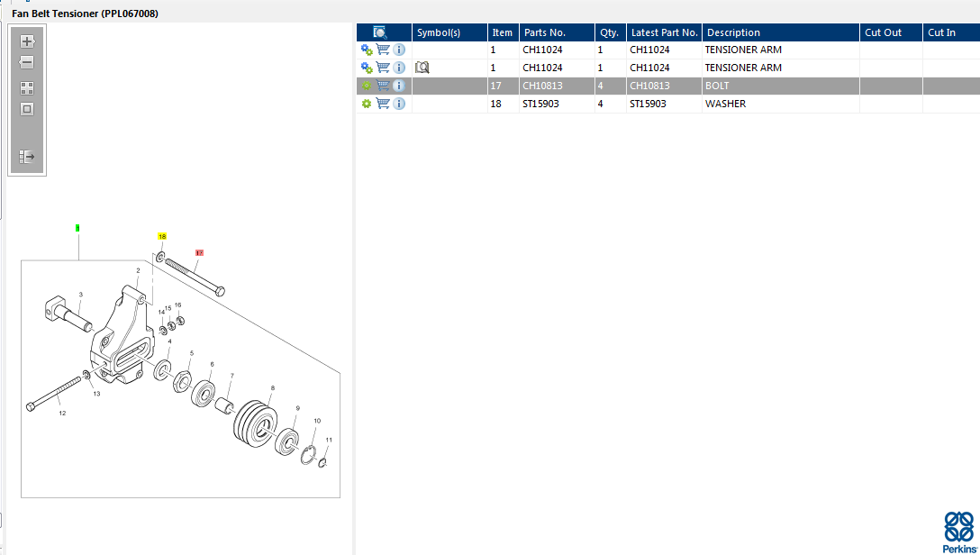Image resolution: width=980 pixels, height=555 pixels.
Task: Click the Cut In column header
Action: 951,32
